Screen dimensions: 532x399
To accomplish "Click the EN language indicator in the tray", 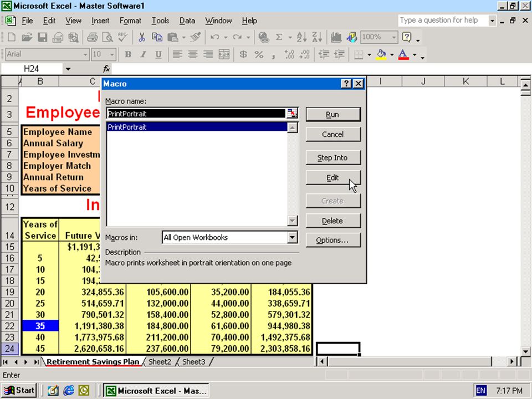I will (480, 391).
